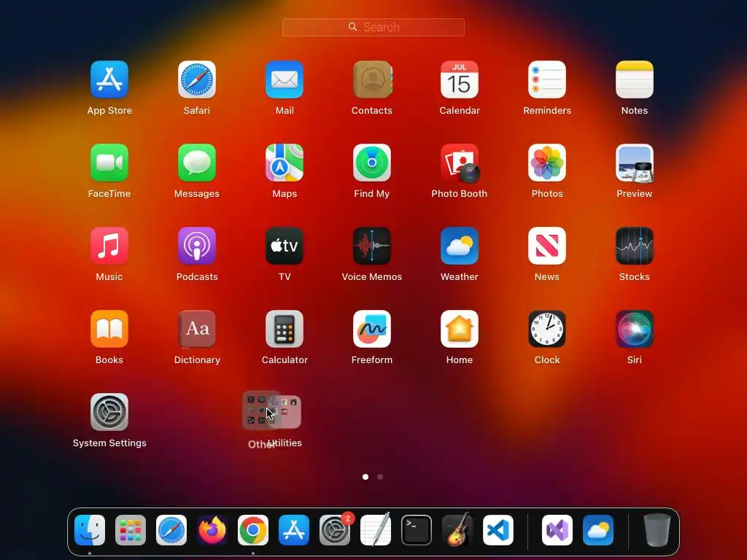Open Apple TV app
The image size is (747, 560).
285,246
